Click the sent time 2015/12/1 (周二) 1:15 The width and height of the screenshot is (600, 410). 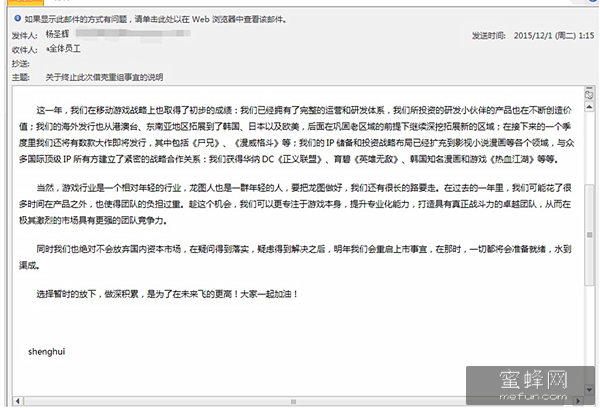tap(554, 36)
